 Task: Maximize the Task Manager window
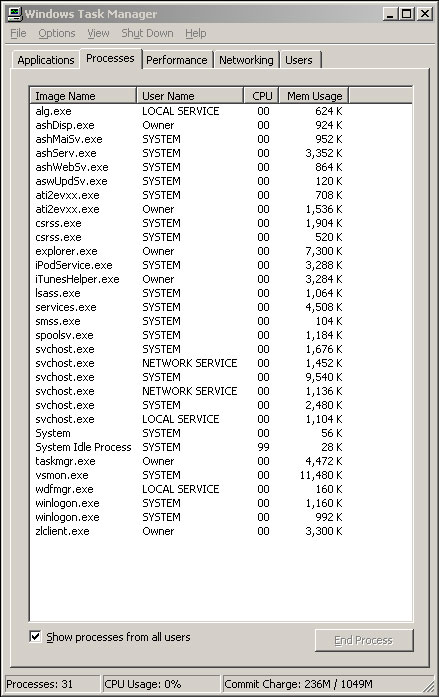(x=406, y=14)
